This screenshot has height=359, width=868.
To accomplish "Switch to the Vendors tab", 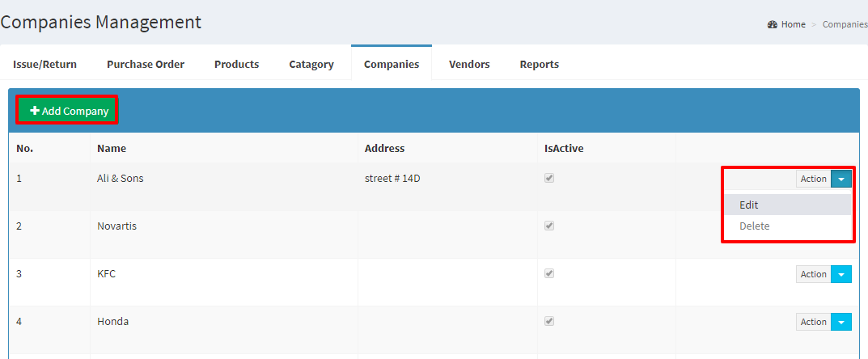I will tap(469, 64).
